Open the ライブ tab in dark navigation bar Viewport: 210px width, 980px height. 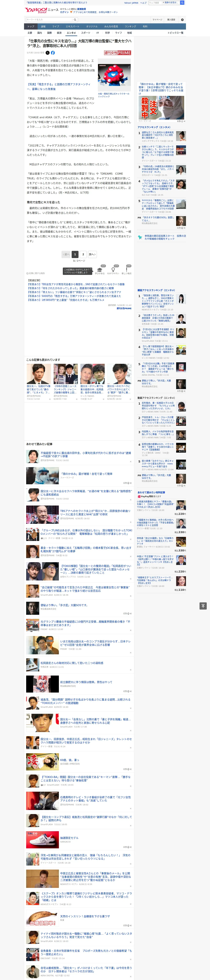56,27
